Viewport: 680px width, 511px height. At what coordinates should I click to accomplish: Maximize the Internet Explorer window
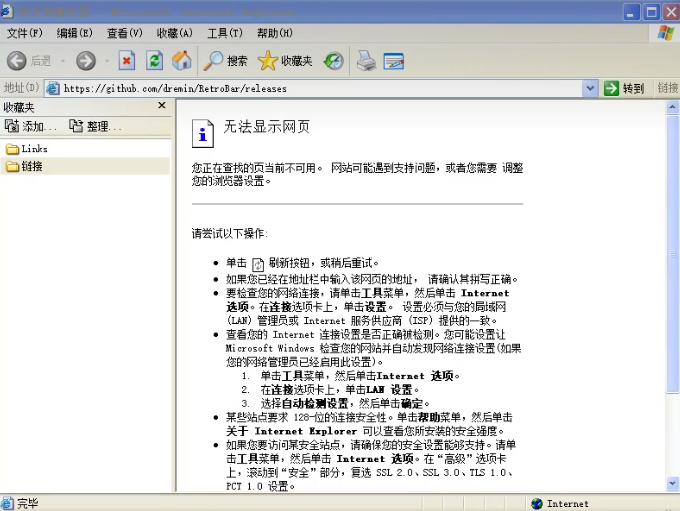coord(651,12)
